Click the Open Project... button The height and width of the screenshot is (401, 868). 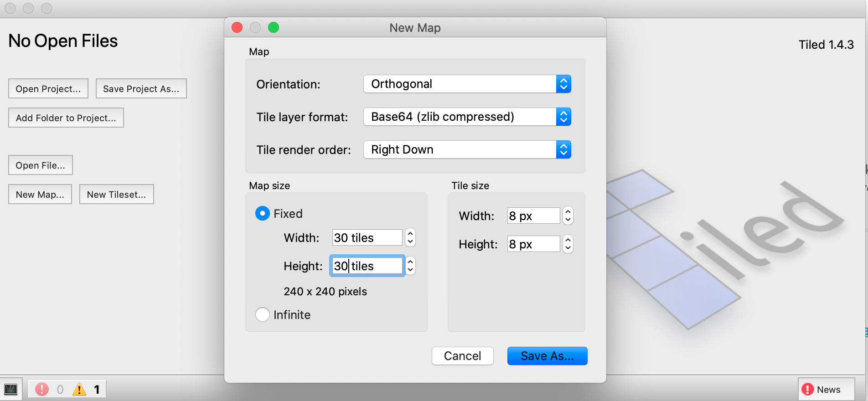(x=48, y=88)
